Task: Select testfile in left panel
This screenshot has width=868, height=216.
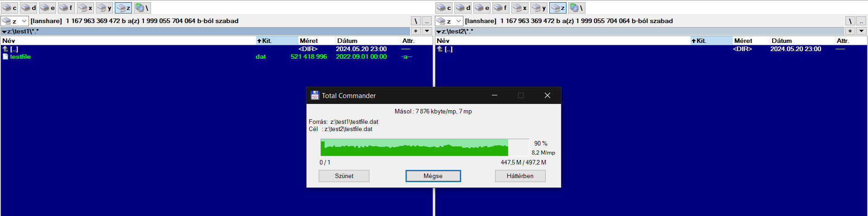Action: coord(217,56)
